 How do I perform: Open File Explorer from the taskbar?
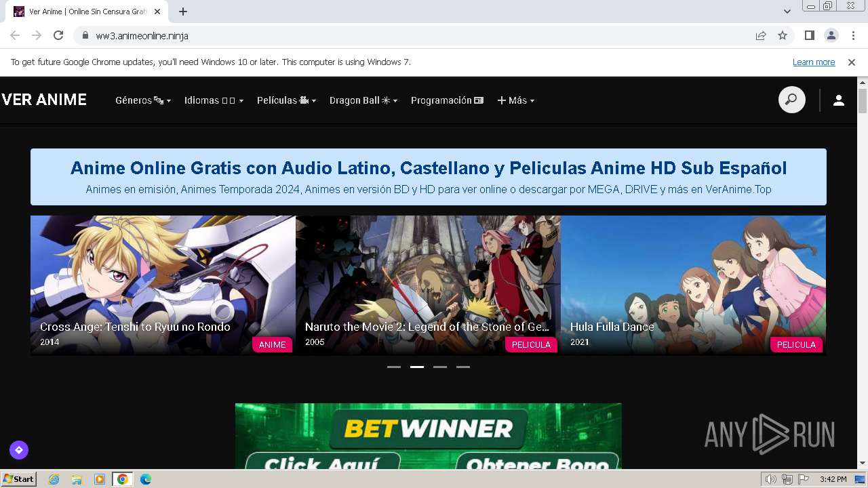[x=77, y=479]
